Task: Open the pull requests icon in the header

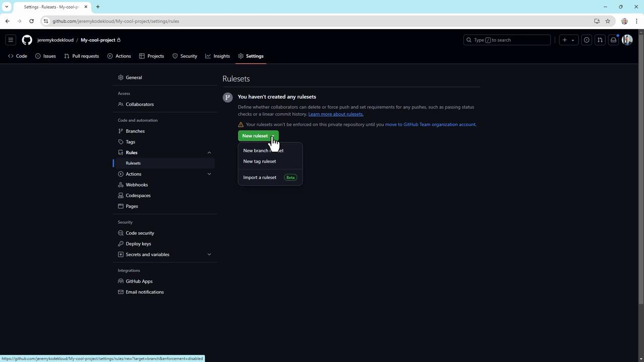Action: coord(600,40)
